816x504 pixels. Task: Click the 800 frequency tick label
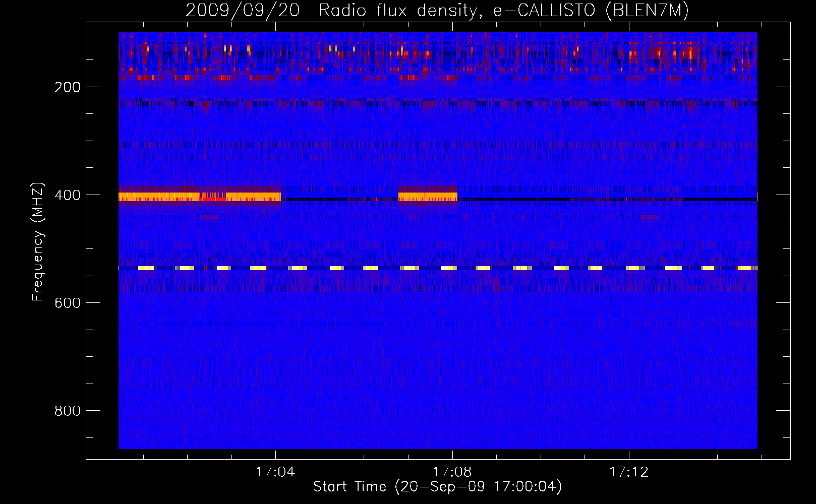click(x=68, y=411)
